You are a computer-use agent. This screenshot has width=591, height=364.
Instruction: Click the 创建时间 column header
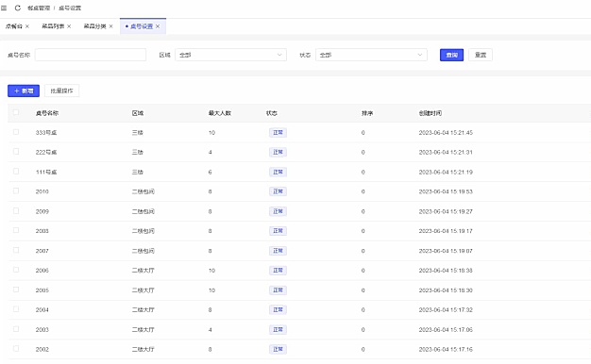pos(431,113)
